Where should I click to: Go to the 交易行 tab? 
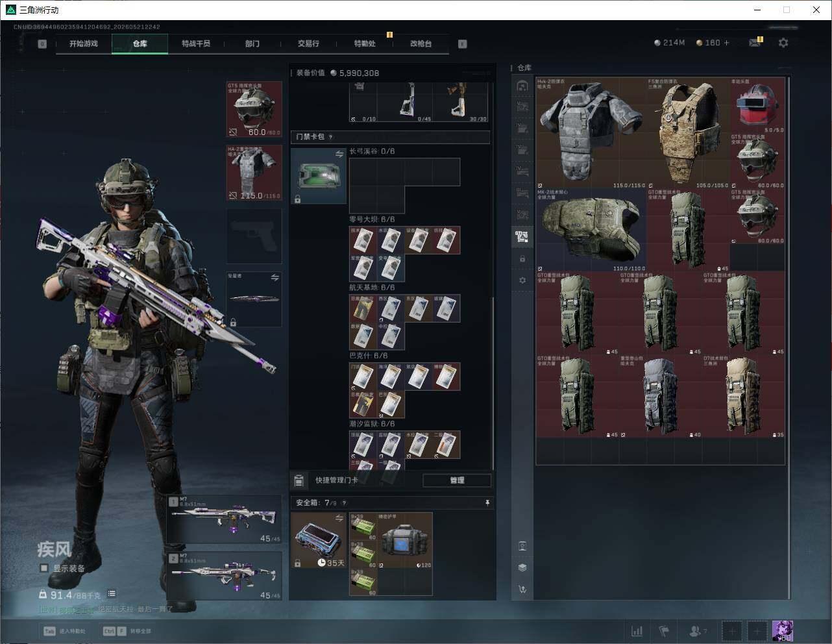click(x=308, y=43)
